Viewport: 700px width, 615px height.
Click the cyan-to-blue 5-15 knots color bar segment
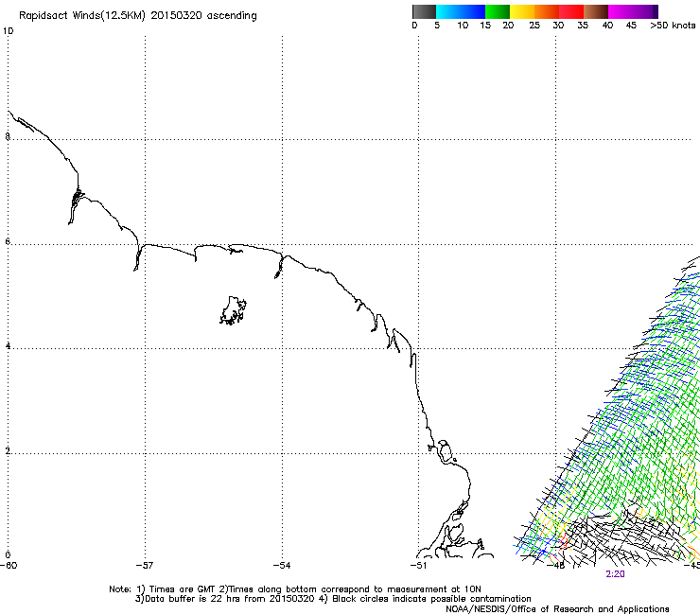click(461, 11)
